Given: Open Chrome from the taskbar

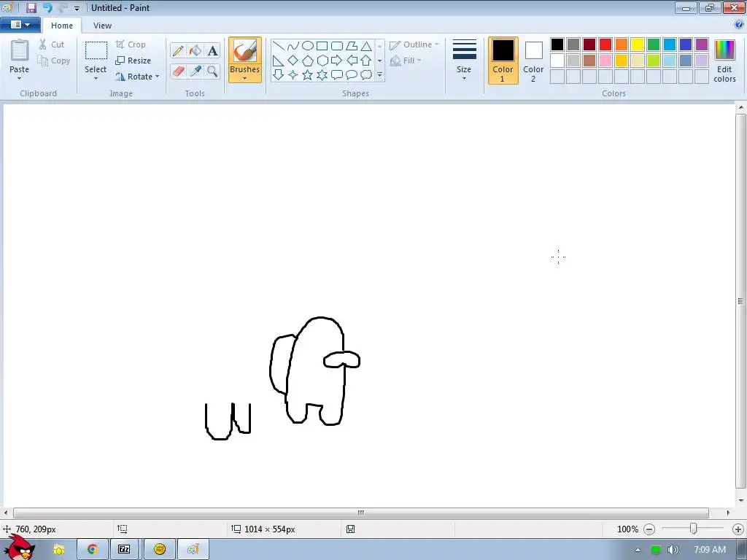Looking at the screenshot, I should click(93, 550).
